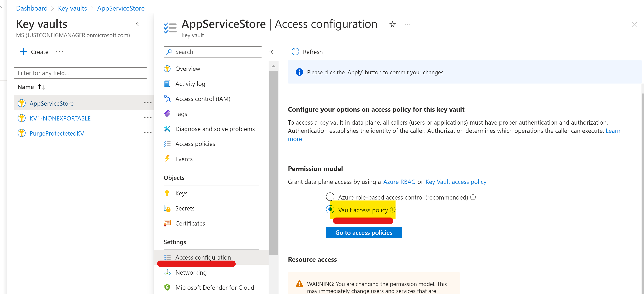Click the Networking icon under Settings

click(x=167, y=272)
